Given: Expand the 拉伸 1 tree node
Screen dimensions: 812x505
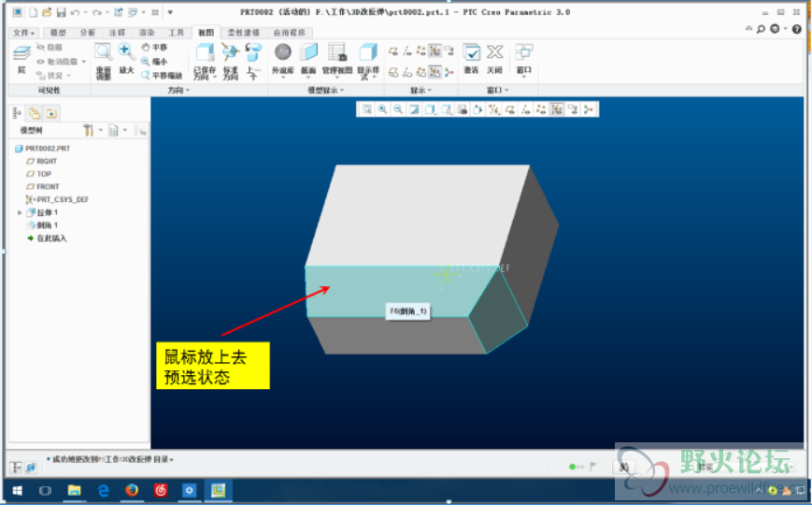Looking at the screenshot, I should pyautogui.click(x=20, y=212).
